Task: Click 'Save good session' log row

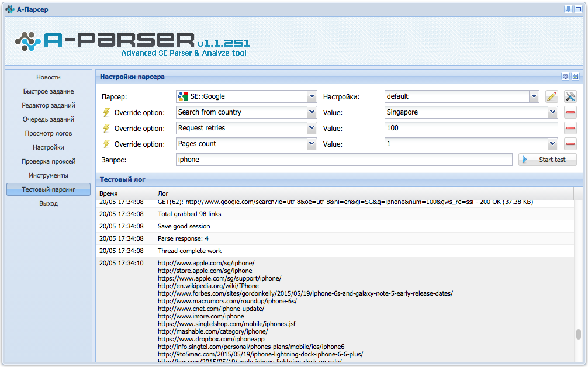Action: coord(335,226)
